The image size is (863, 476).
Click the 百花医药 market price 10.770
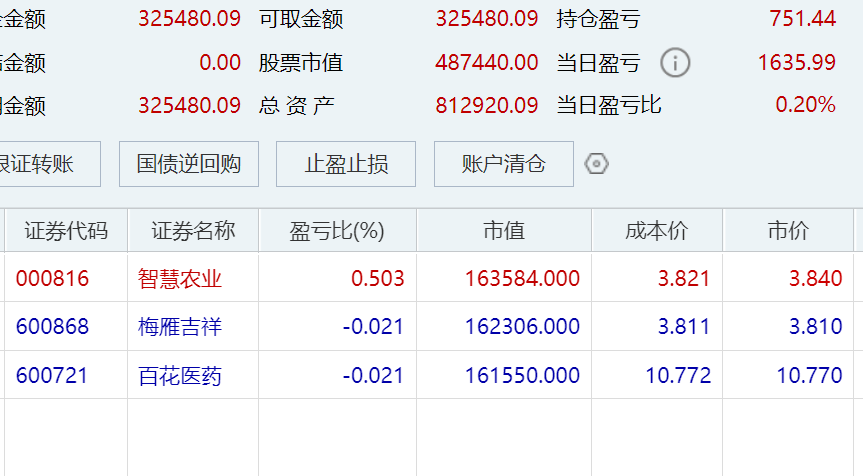(809, 376)
